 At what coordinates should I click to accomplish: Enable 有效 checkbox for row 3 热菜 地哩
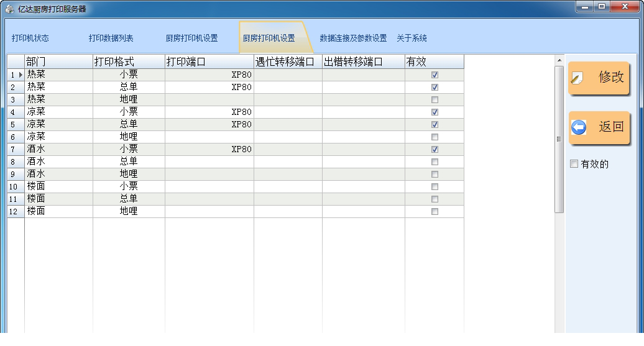(x=435, y=100)
